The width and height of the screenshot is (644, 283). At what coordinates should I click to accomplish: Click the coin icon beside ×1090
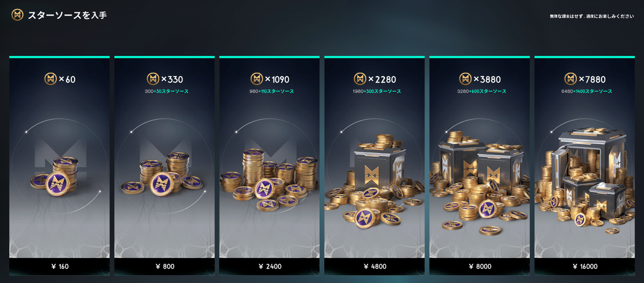(x=257, y=79)
